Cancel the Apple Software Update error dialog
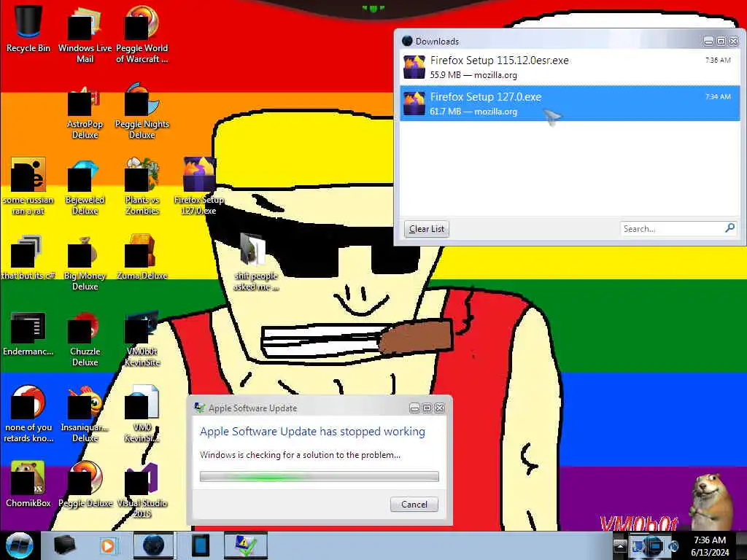The height and width of the screenshot is (560, 747). tap(414, 505)
